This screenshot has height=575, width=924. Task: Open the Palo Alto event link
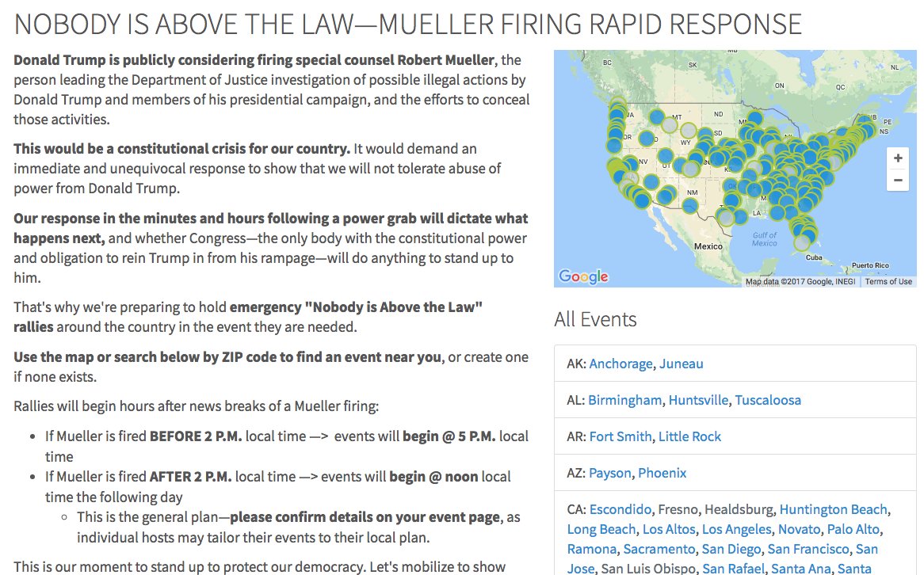pyautogui.click(x=854, y=529)
